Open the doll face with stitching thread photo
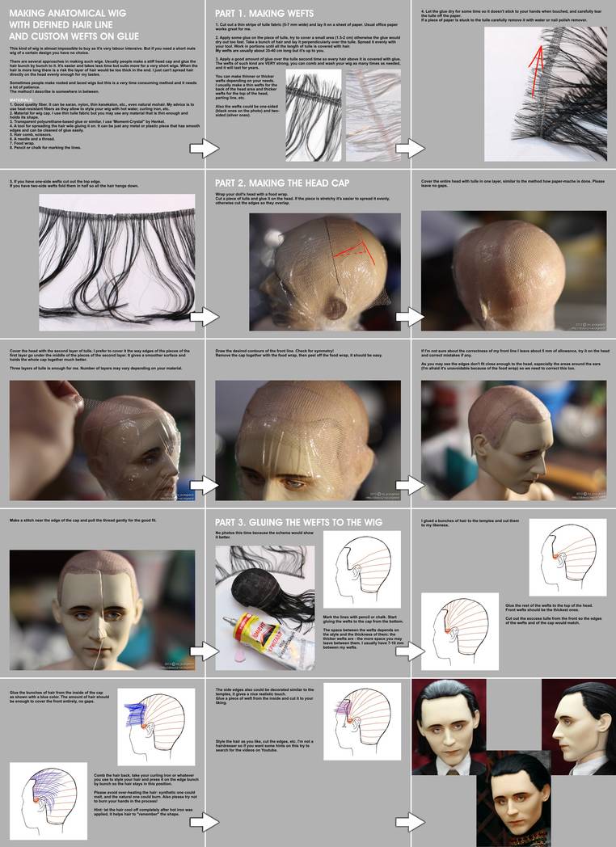 click(x=102, y=610)
